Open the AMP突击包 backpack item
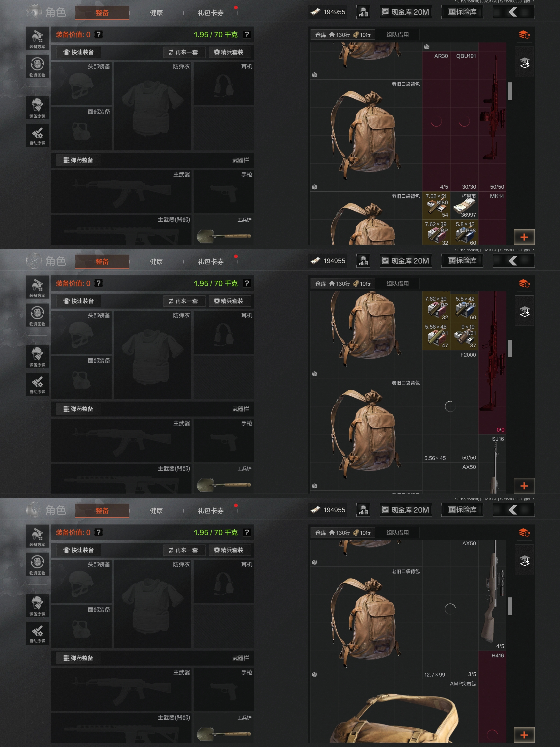This screenshot has height=747, width=560. (394, 711)
